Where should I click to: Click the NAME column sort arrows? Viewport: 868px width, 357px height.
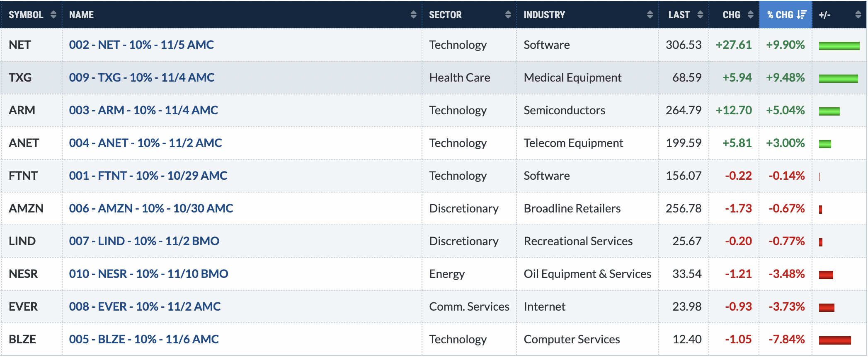[413, 14]
